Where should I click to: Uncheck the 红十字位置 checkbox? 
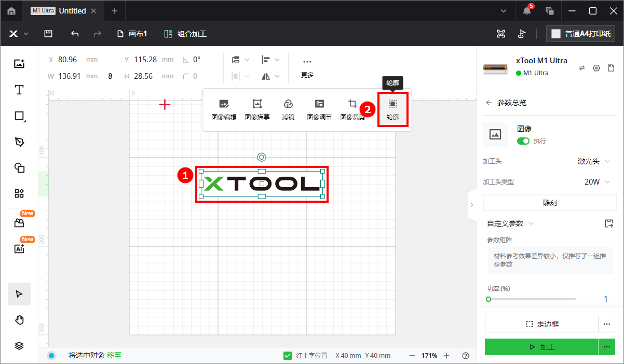coord(288,356)
